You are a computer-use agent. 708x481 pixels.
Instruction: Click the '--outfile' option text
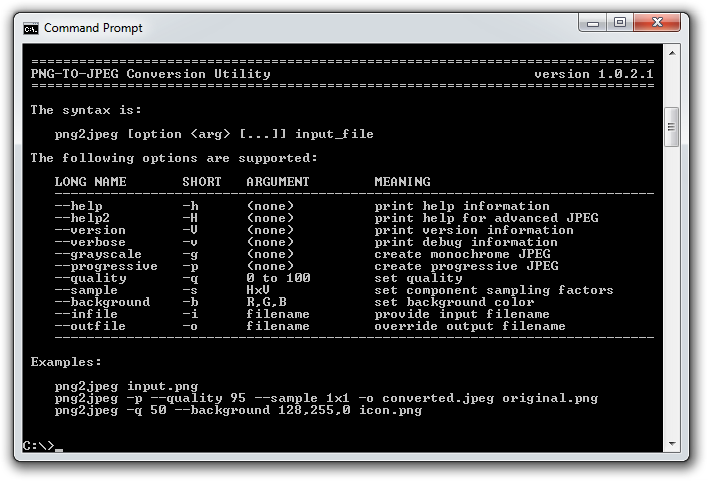(x=90, y=326)
